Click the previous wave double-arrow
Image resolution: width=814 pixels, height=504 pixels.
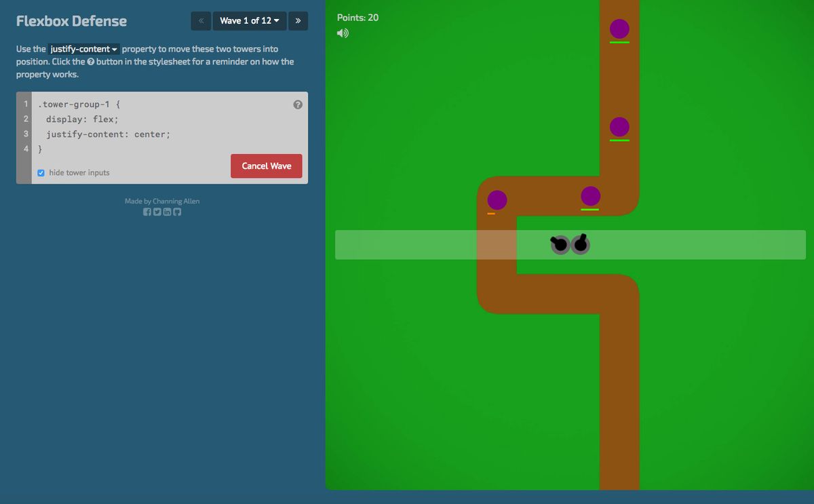(x=201, y=21)
